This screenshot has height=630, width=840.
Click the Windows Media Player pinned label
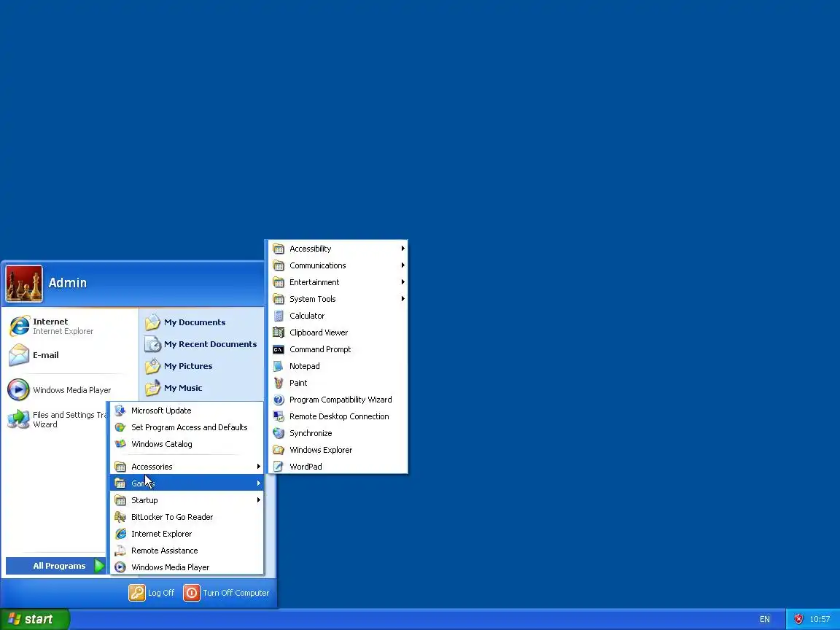click(x=71, y=390)
